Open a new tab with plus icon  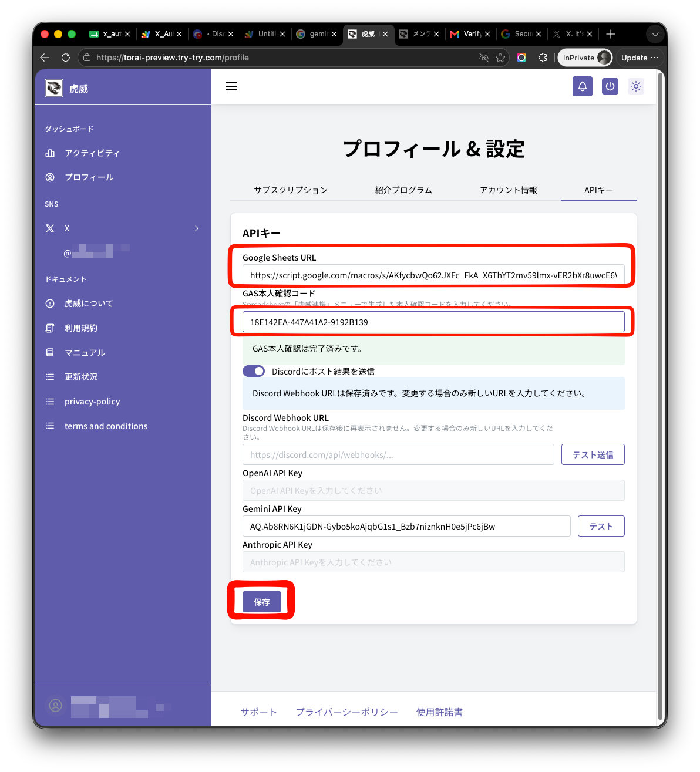pyautogui.click(x=611, y=34)
